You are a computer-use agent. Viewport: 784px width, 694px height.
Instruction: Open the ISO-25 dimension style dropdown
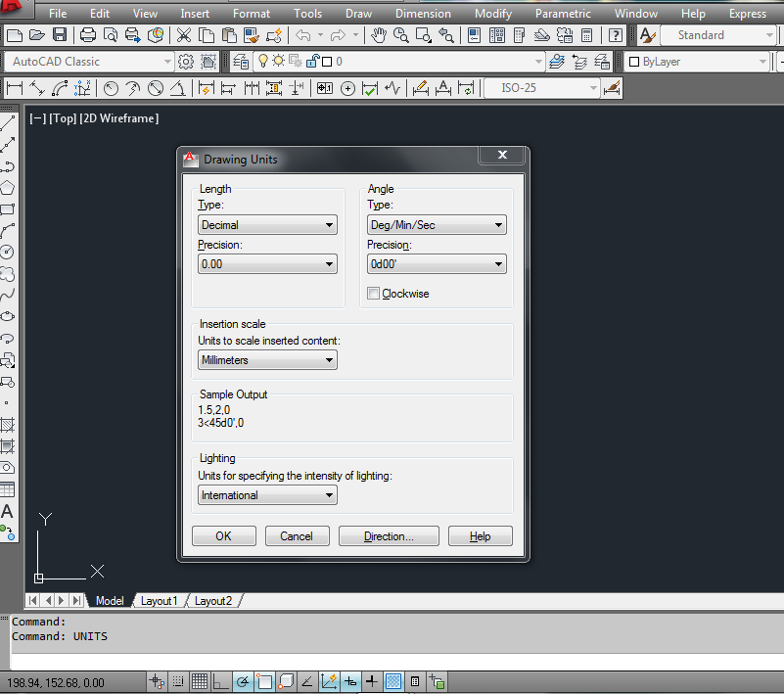point(542,88)
